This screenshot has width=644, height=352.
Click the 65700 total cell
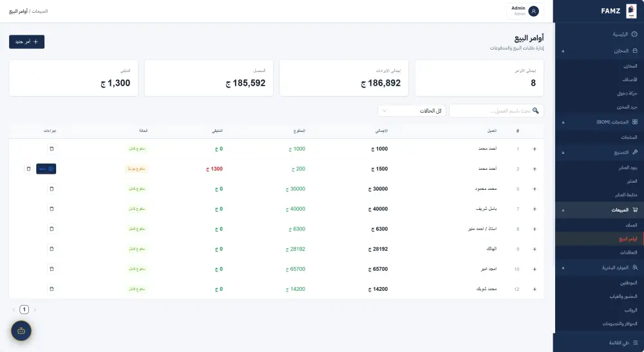pyautogui.click(x=378, y=269)
